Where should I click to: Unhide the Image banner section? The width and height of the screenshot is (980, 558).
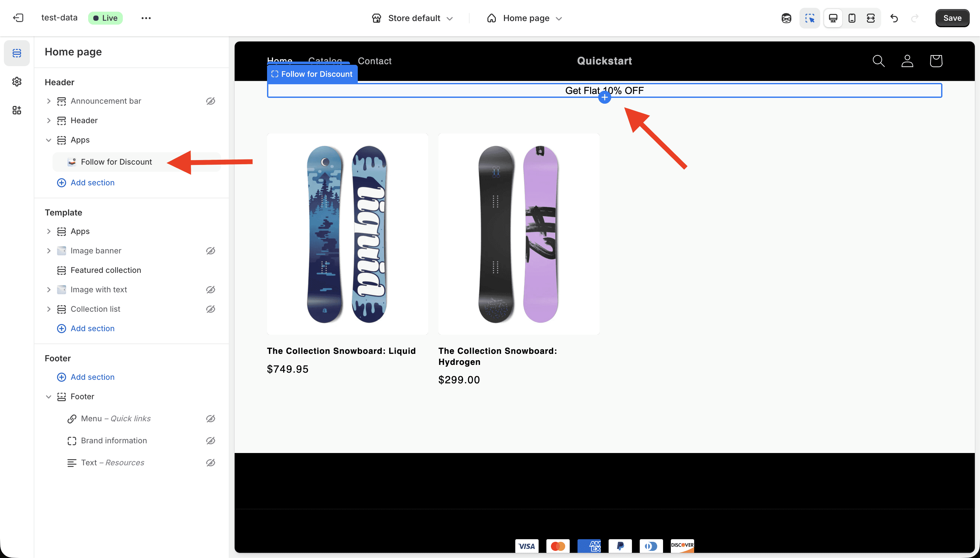(210, 250)
